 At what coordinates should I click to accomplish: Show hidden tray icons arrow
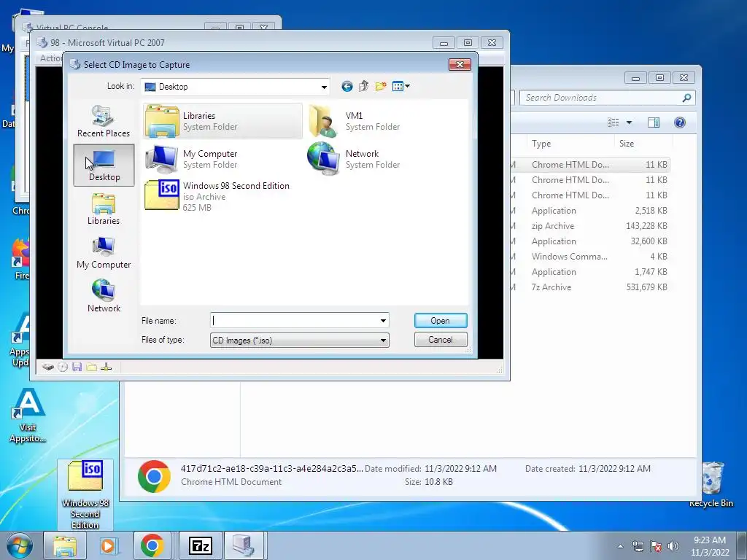[x=620, y=546]
